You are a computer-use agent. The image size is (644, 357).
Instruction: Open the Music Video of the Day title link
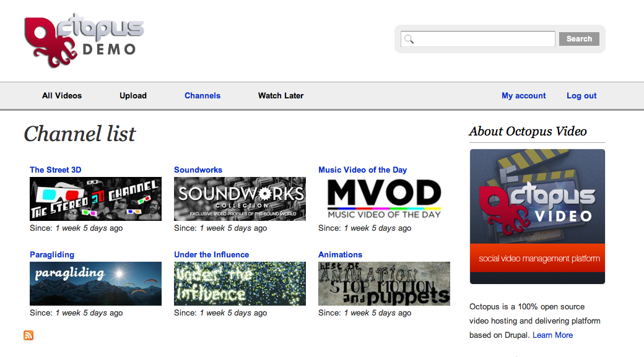click(x=362, y=170)
